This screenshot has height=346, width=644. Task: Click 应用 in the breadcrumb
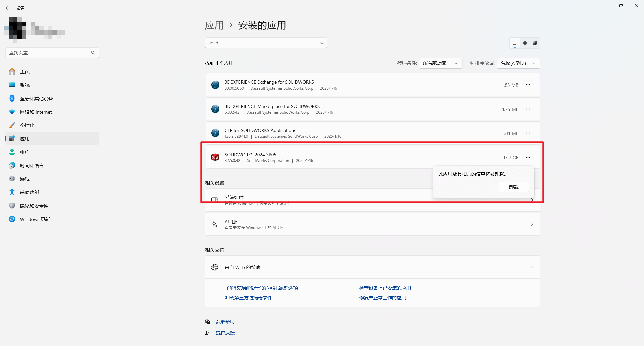pyautogui.click(x=214, y=25)
